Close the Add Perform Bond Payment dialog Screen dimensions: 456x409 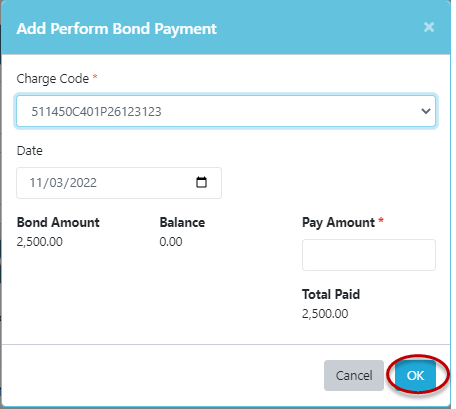pyautogui.click(x=429, y=27)
